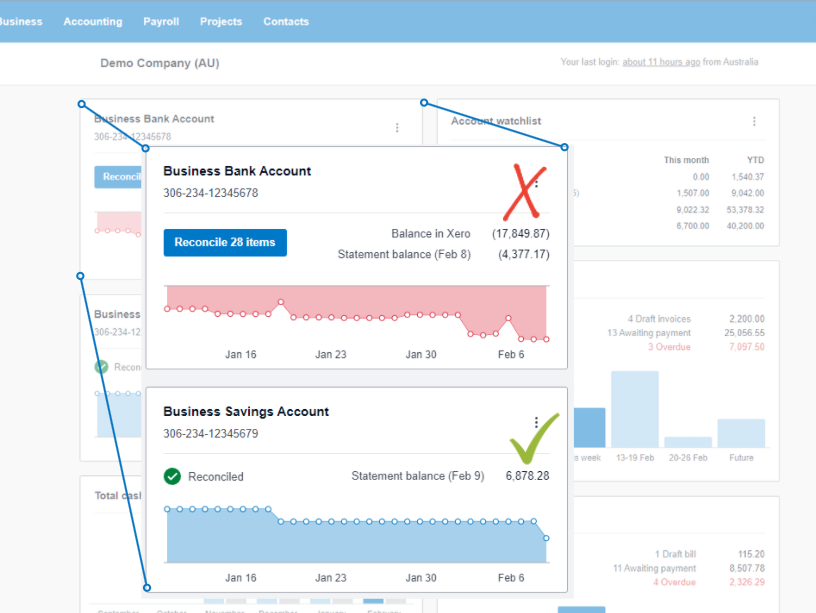Image resolution: width=816 pixels, height=613 pixels.
Task: Click 'about 11 hours ago' login link
Action: [661, 62]
